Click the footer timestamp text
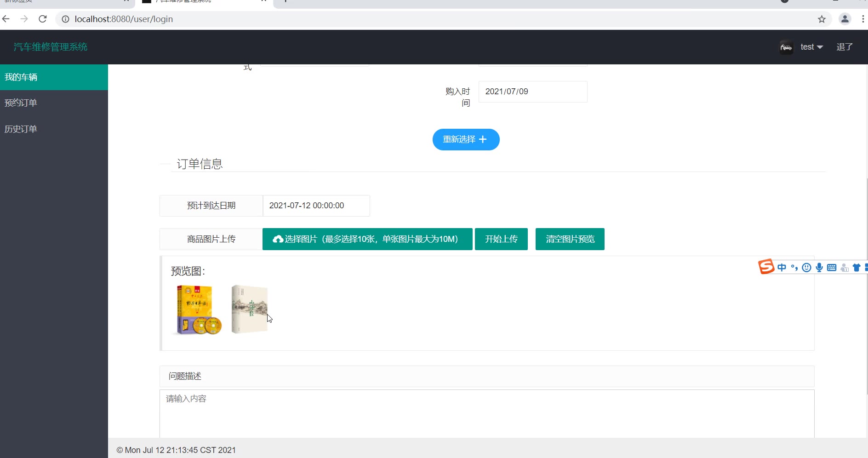Image resolution: width=868 pixels, height=458 pixels. coord(176,450)
